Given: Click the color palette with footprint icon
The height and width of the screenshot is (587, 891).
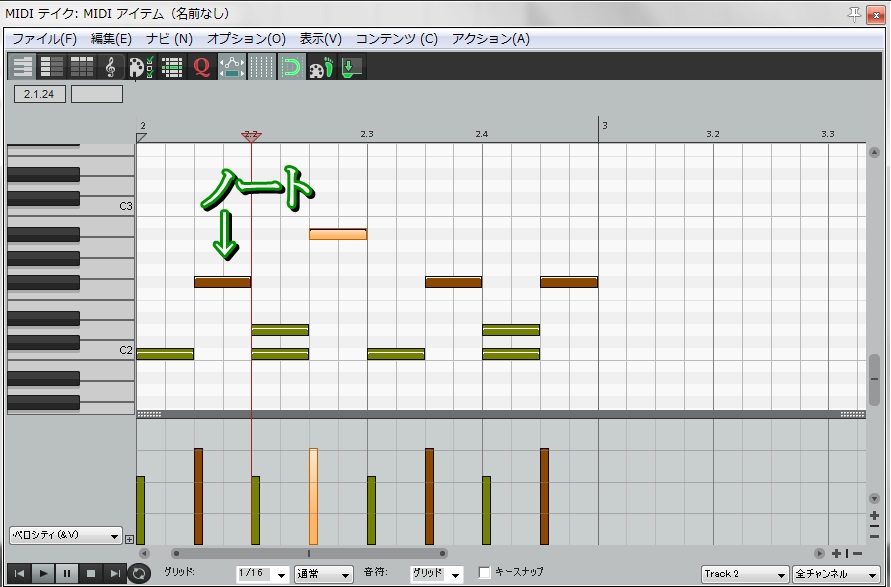Looking at the screenshot, I should click(322, 66).
